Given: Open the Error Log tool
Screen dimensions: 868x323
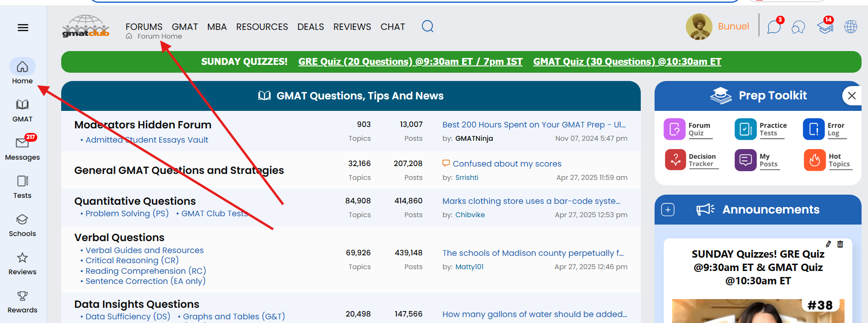Looking at the screenshot, I should pos(813,129).
